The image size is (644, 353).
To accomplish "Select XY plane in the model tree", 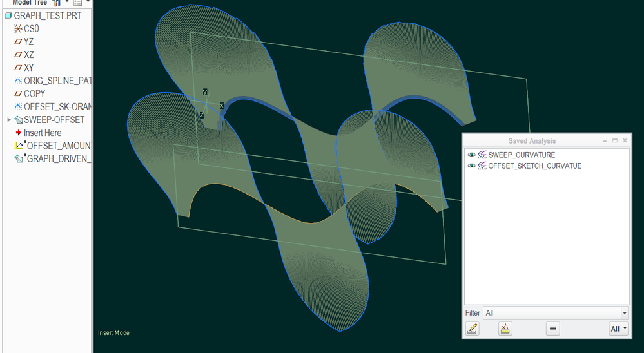I will point(29,68).
